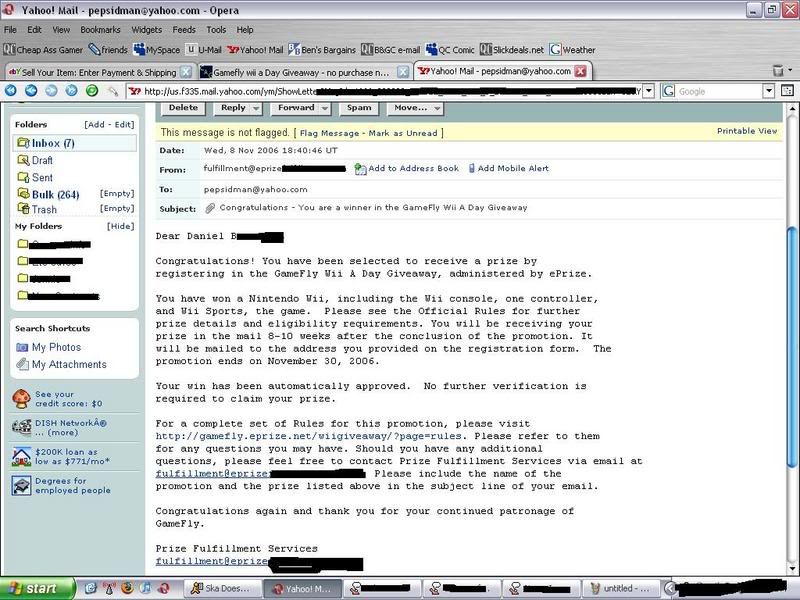The width and height of the screenshot is (800, 600).
Task: Open the Forward options dropdown arrow
Action: [x=325, y=108]
